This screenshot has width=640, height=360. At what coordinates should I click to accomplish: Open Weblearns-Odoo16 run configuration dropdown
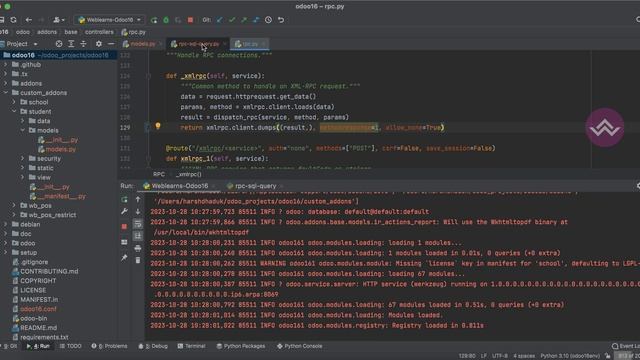[x=109, y=20]
